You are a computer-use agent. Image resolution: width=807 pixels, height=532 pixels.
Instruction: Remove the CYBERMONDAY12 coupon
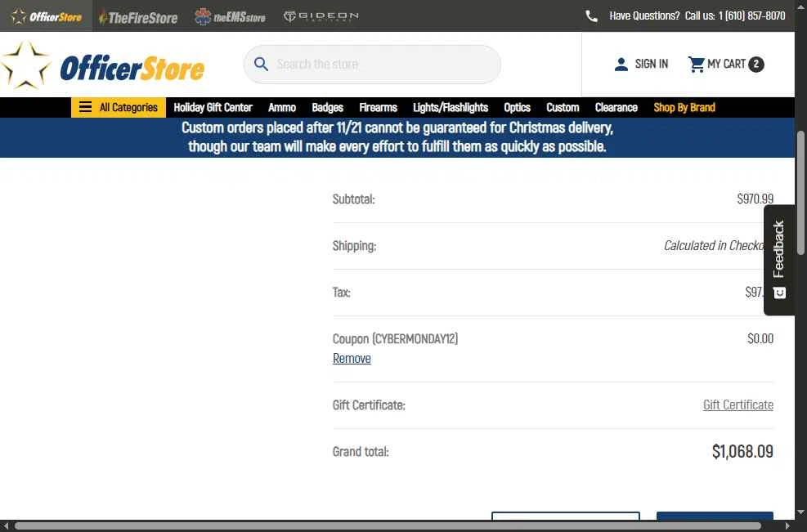(x=352, y=359)
